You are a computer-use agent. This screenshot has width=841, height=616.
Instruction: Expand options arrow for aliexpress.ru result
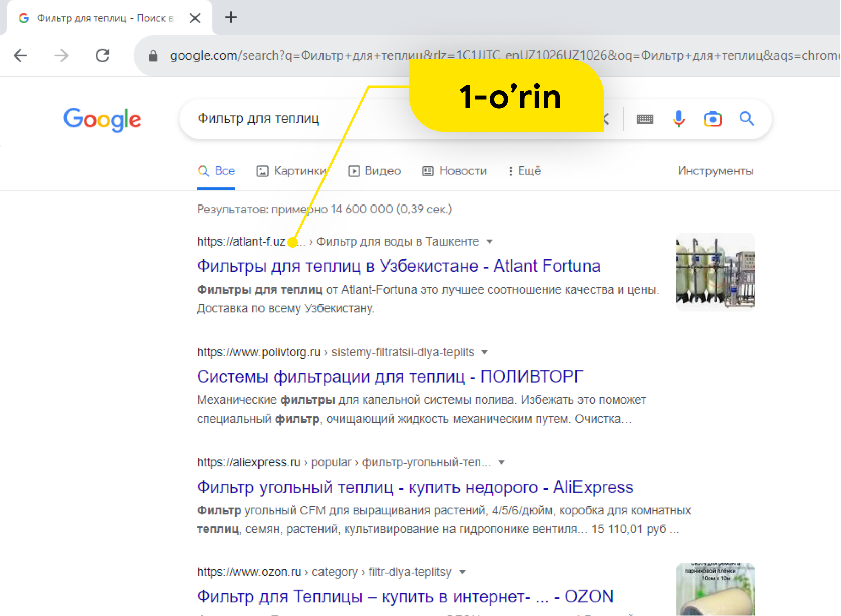[501, 462]
